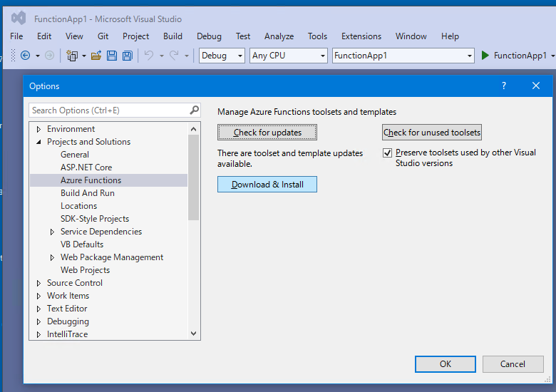
Task: Open the Any CPU platform dropdown
Action: (288, 56)
